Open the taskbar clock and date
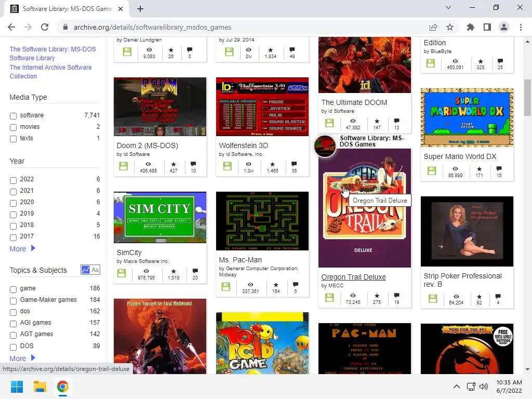 pyautogui.click(x=509, y=387)
